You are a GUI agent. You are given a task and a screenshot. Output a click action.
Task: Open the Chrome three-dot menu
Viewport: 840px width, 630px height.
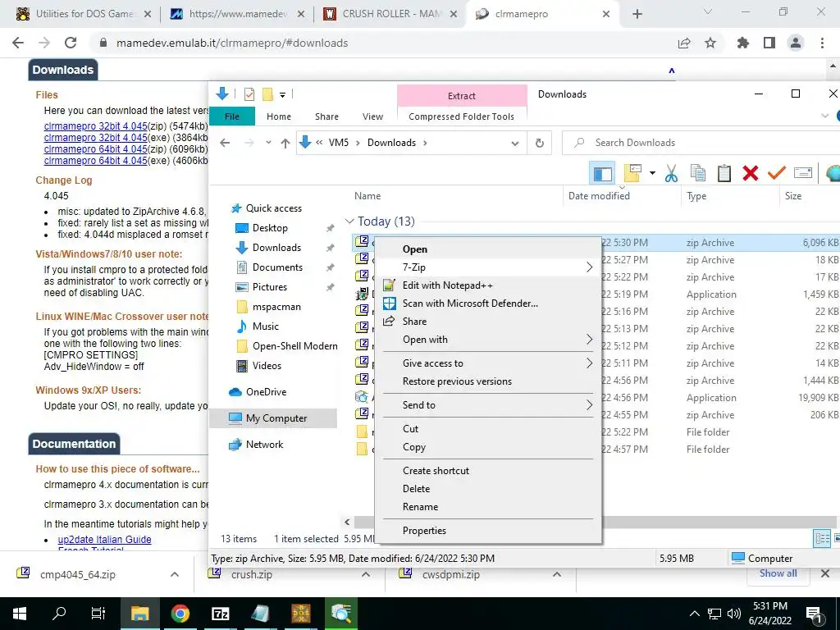tap(822, 43)
